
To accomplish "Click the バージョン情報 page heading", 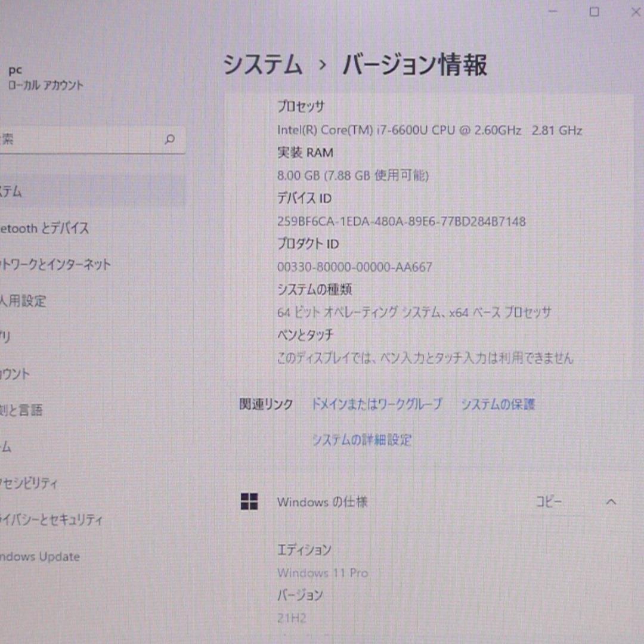I will click(x=415, y=65).
